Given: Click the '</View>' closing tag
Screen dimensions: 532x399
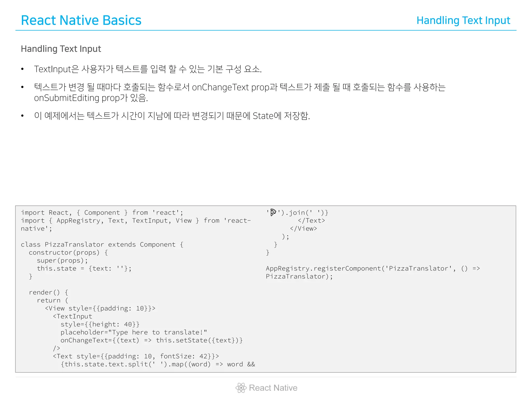Looking at the screenshot, I should click(303, 229).
